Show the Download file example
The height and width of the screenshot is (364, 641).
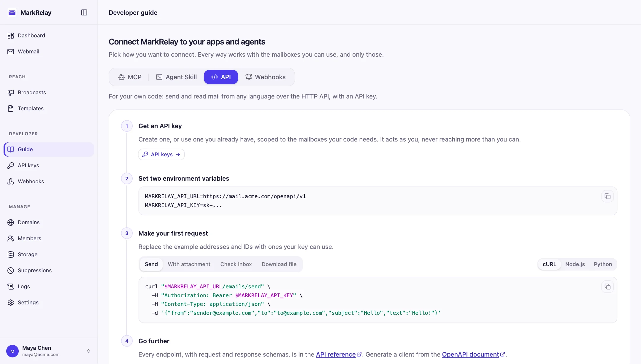(279, 264)
